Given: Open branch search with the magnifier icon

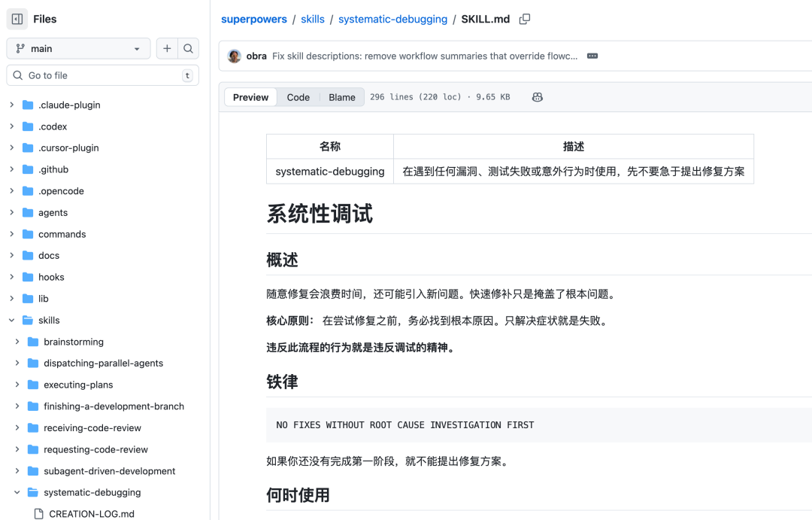Looking at the screenshot, I should pos(188,47).
